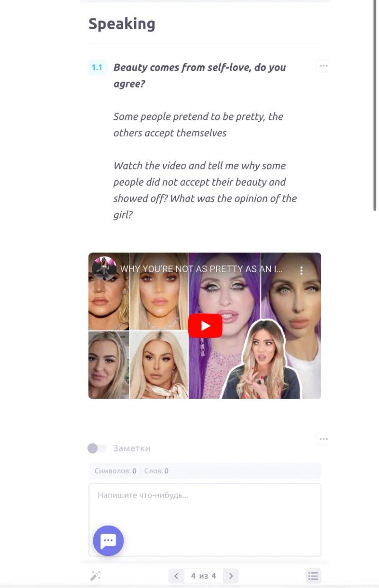The height and width of the screenshot is (588, 379).
Task: Click the Слов word counter
Action: 156,471
